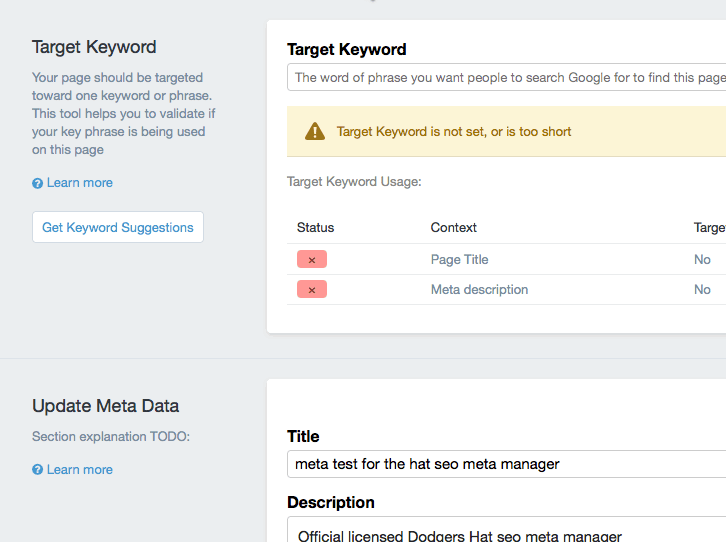Click the Target Keyword Usage label

[x=354, y=181]
